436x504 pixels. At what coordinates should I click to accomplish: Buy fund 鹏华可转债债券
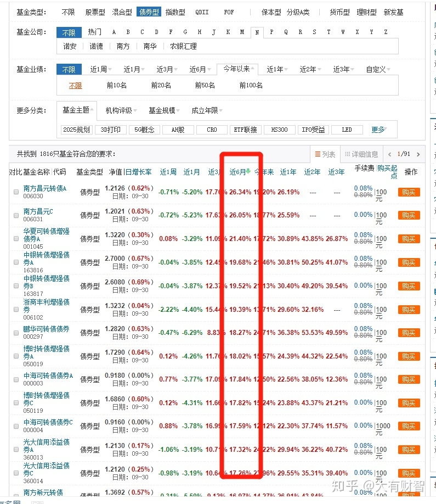pyautogui.click(x=409, y=333)
